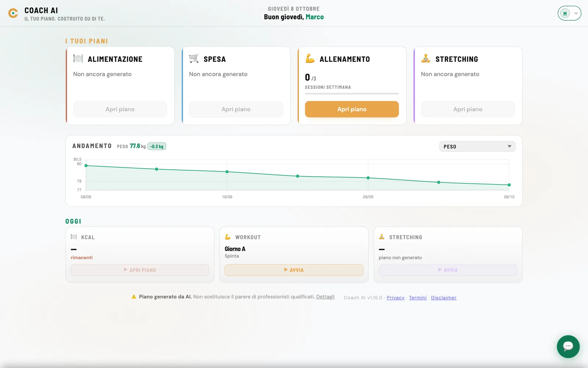Click the Marco name in greeting
Image resolution: width=588 pixels, height=368 pixels.
tap(315, 17)
